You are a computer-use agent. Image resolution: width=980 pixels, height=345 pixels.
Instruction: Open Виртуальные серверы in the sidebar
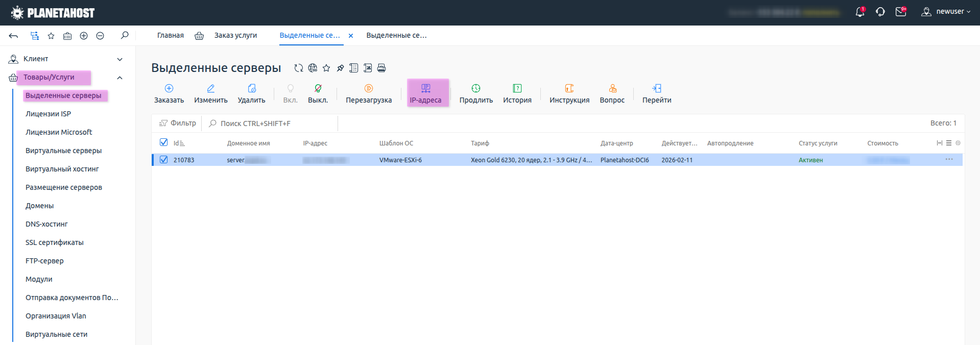(64, 151)
